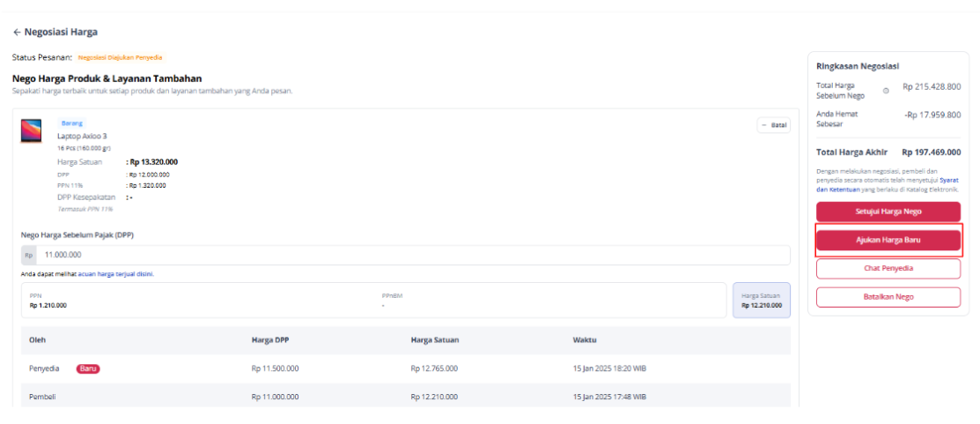This screenshot has height=424, width=980.
Task: Select the Penyedia row in negotiation history
Action: click(x=405, y=368)
